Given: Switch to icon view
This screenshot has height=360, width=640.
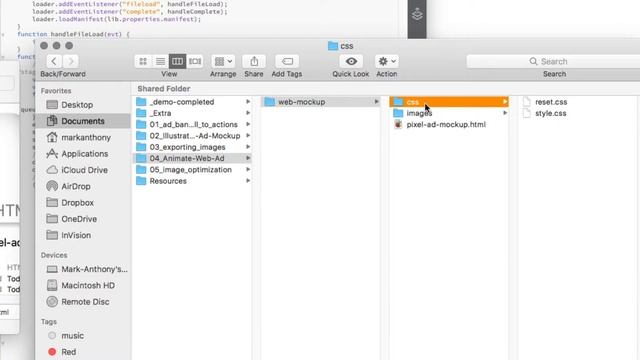Looking at the screenshot, I should tap(143, 61).
